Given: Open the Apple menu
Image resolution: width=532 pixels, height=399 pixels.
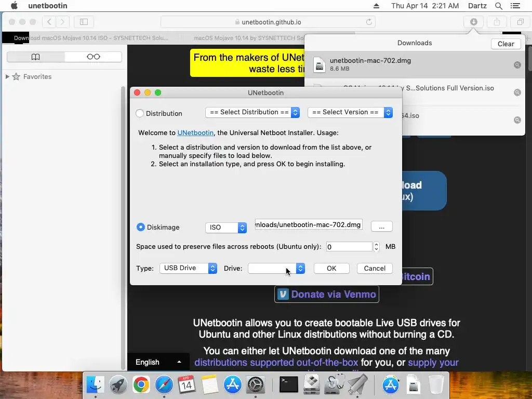Looking at the screenshot, I should (x=14, y=6).
